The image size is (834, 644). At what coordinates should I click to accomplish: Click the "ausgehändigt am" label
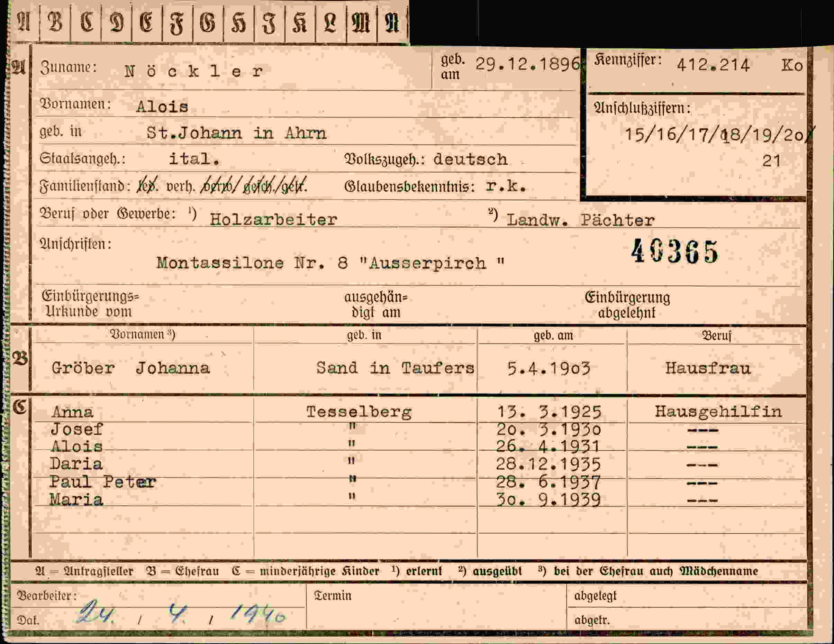376,305
